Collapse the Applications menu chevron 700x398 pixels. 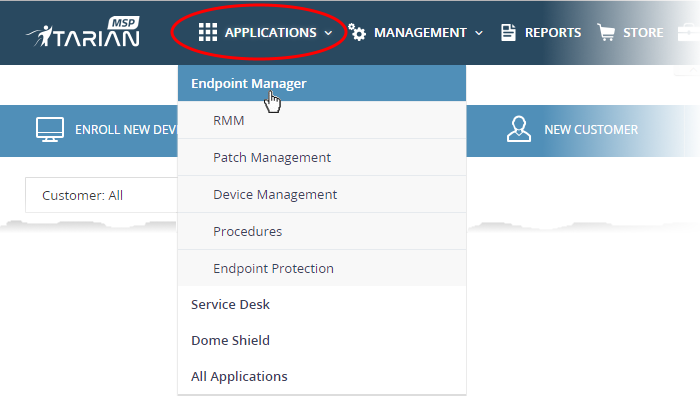tap(328, 33)
